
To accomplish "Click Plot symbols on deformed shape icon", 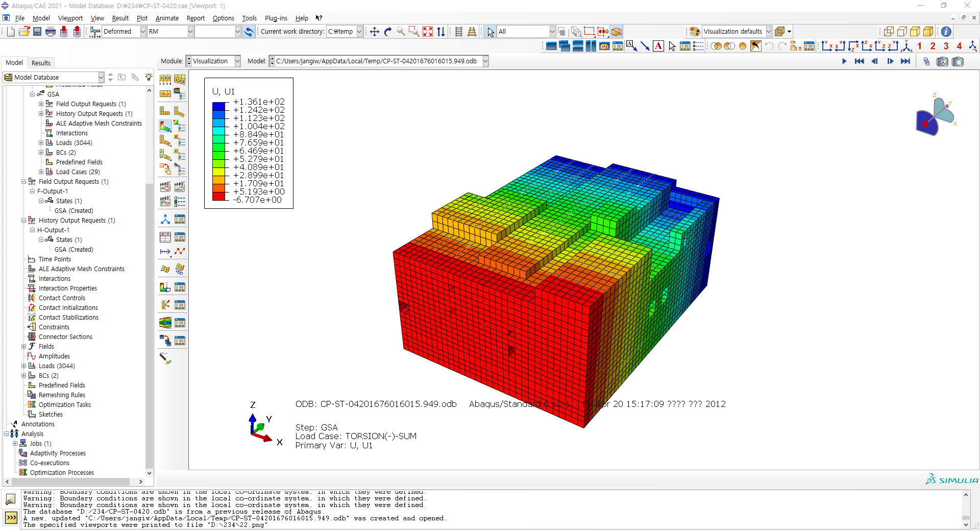I will pyautogui.click(x=165, y=140).
